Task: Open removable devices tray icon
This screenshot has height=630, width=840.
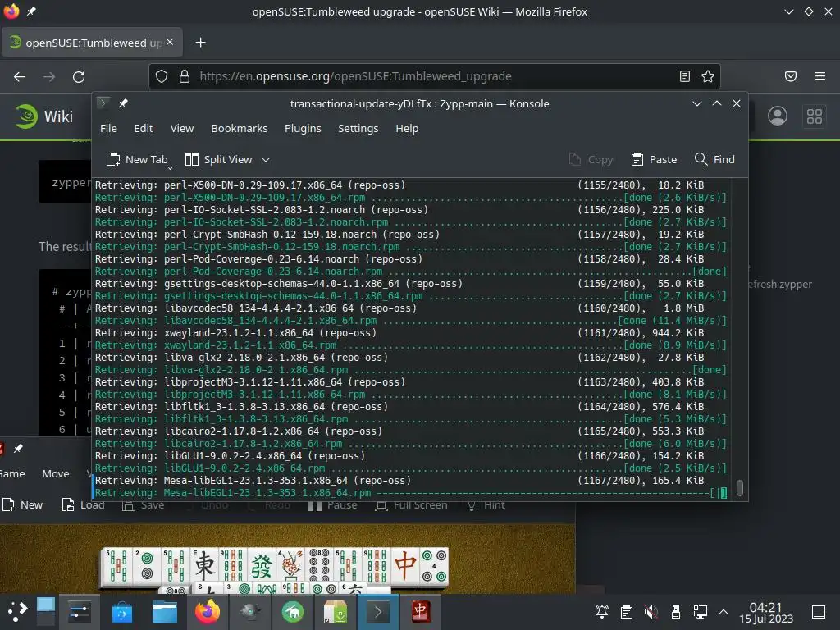Action: click(x=676, y=611)
